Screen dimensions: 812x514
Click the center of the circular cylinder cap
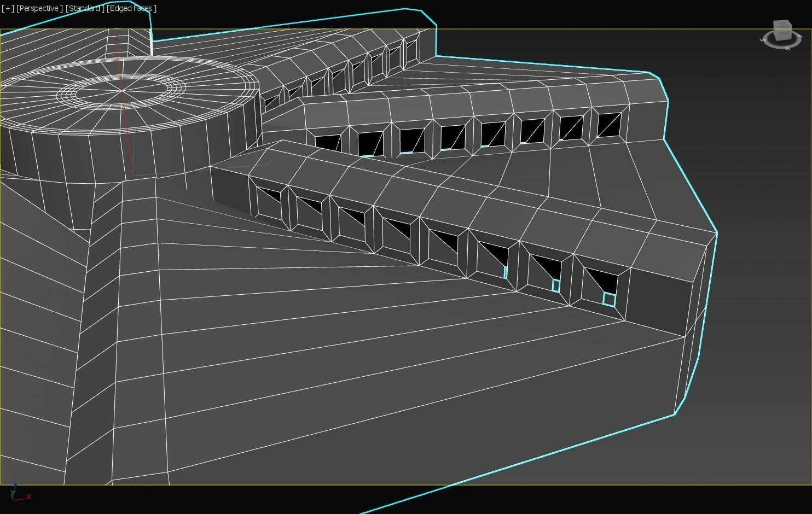pyautogui.click(x=121, y=92)
